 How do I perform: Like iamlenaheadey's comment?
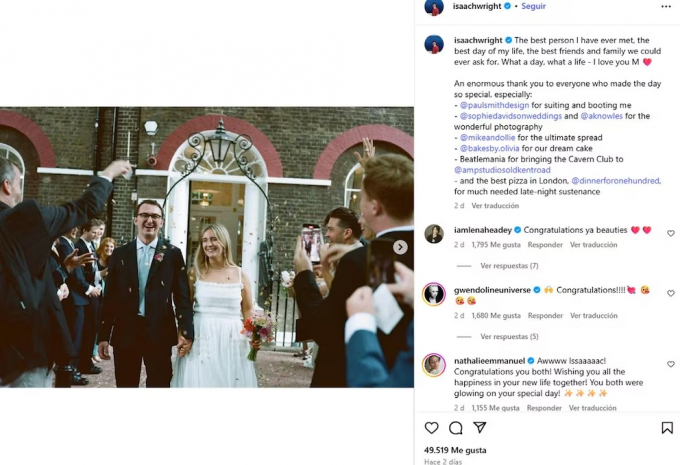(670, 233)
